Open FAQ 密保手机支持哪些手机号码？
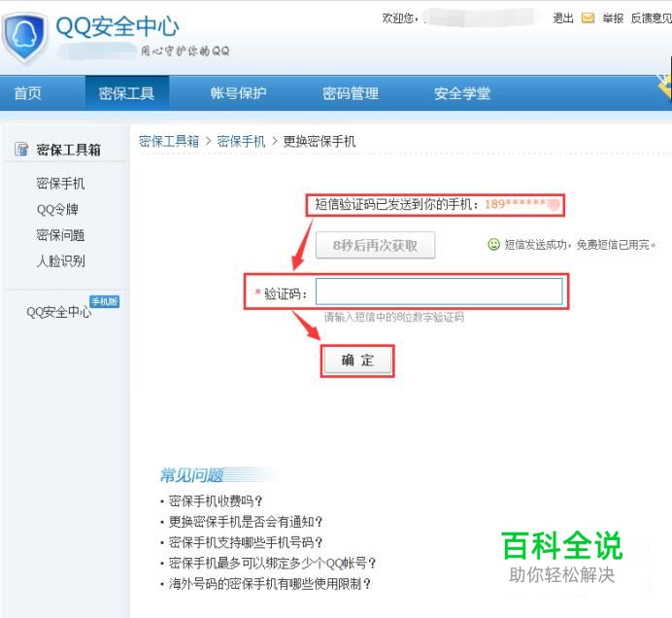 (x=245, y=542)
